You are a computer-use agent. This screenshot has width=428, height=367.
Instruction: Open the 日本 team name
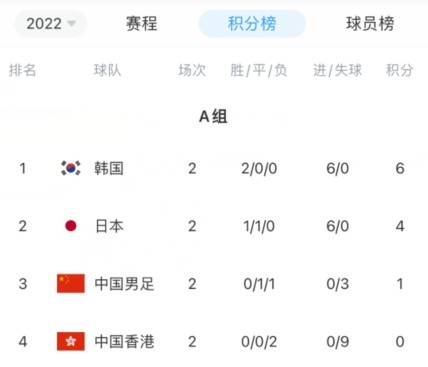click(109, 226)
